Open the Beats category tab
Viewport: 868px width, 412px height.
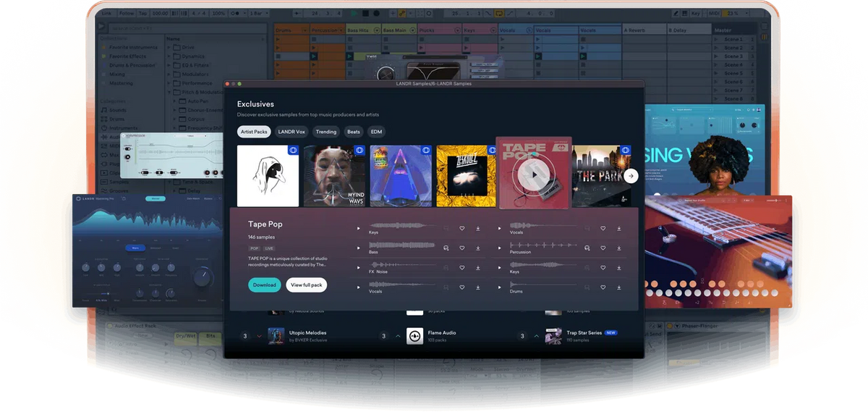(353, 132)
